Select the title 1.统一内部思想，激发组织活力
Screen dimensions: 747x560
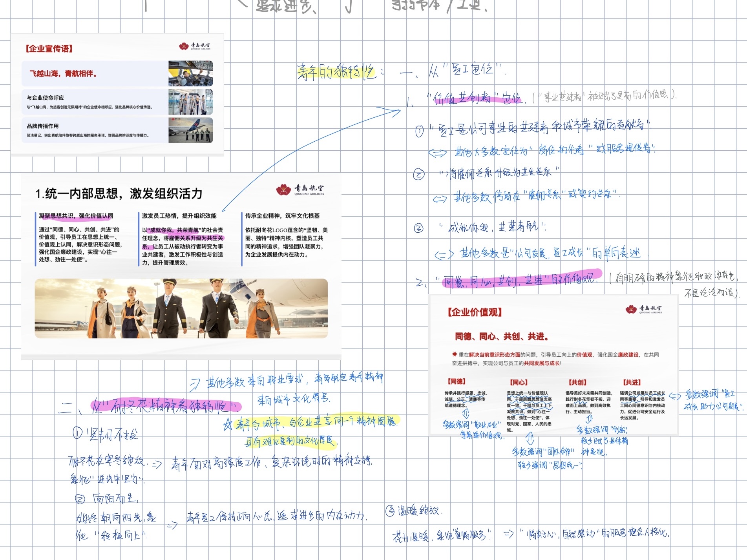pos(119,193)
